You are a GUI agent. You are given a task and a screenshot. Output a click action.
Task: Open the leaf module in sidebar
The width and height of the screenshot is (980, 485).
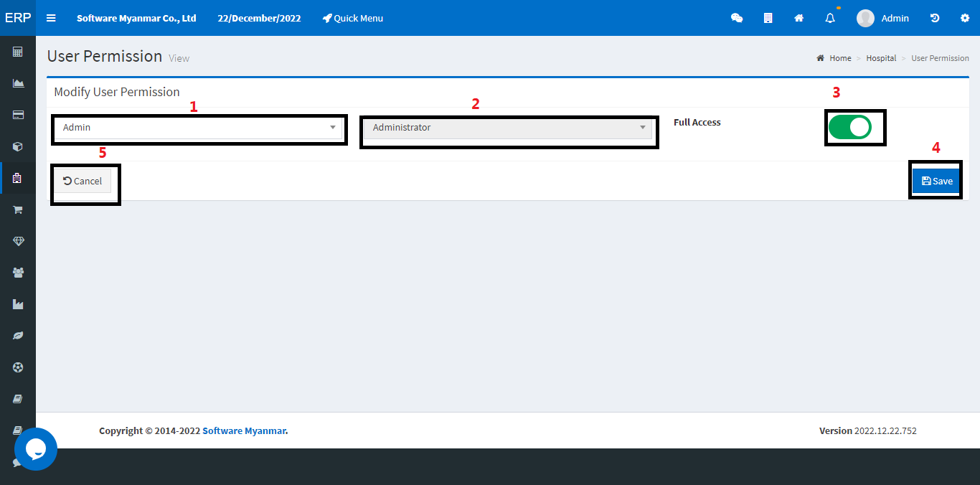click(x=18, y=336)
